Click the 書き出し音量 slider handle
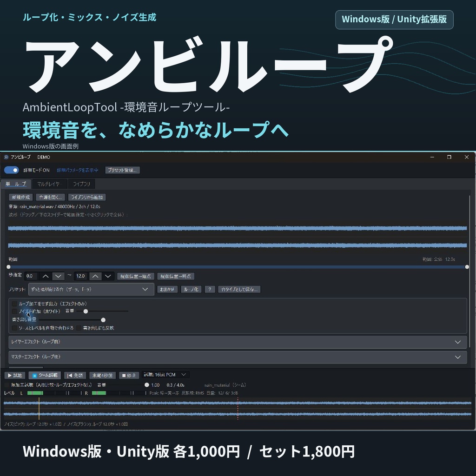Image resolution: width=476 pixels, height=476 pixels. tap(103, 320)
